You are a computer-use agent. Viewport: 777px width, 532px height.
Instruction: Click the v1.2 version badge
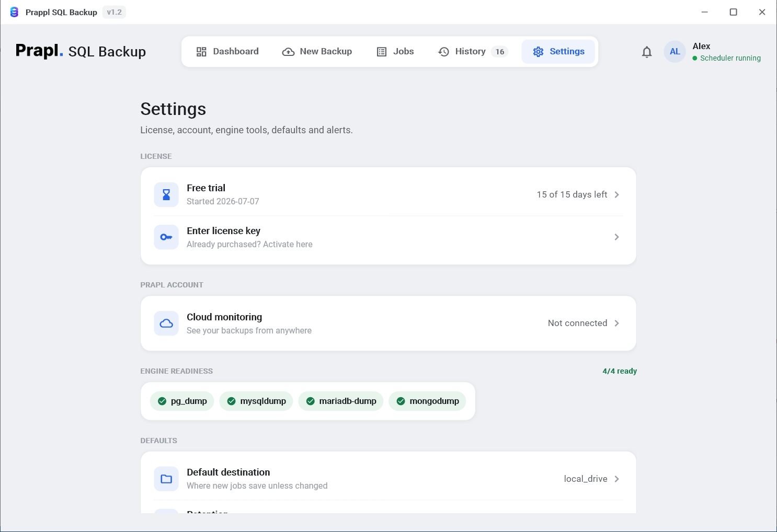pyautogui.click(x=114, y=12)
